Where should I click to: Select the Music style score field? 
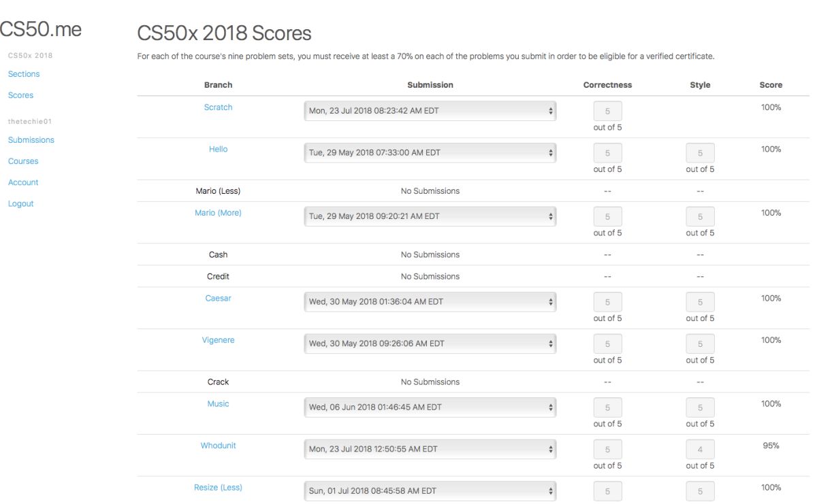click(700, 407)
